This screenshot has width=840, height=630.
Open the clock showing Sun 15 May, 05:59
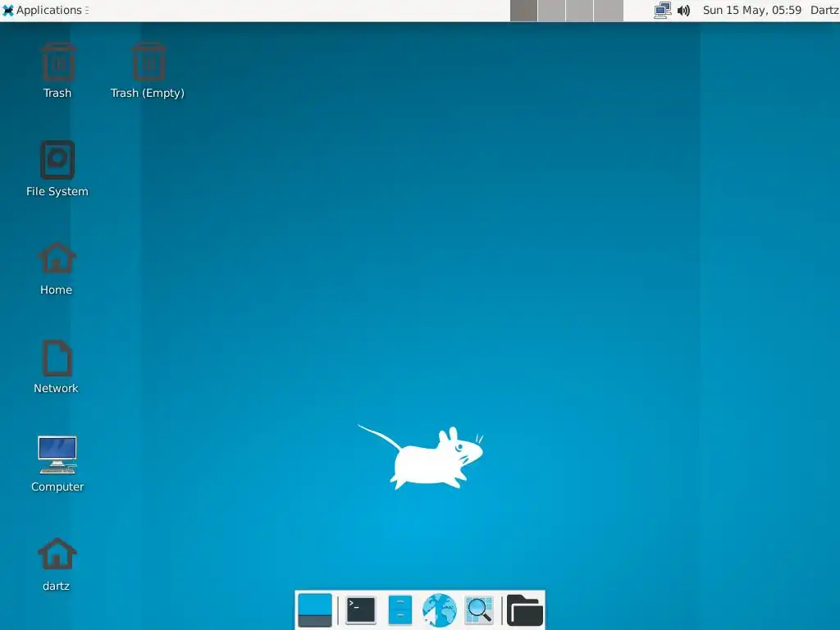coord(751,10)
